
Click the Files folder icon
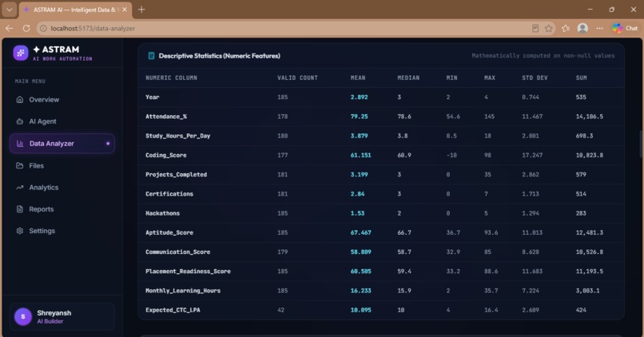pos(20,165)
